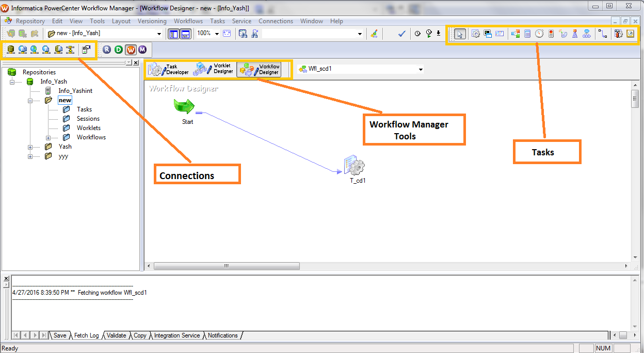
Task: Click the Email task icon
Action: click(x=500, y=34)
